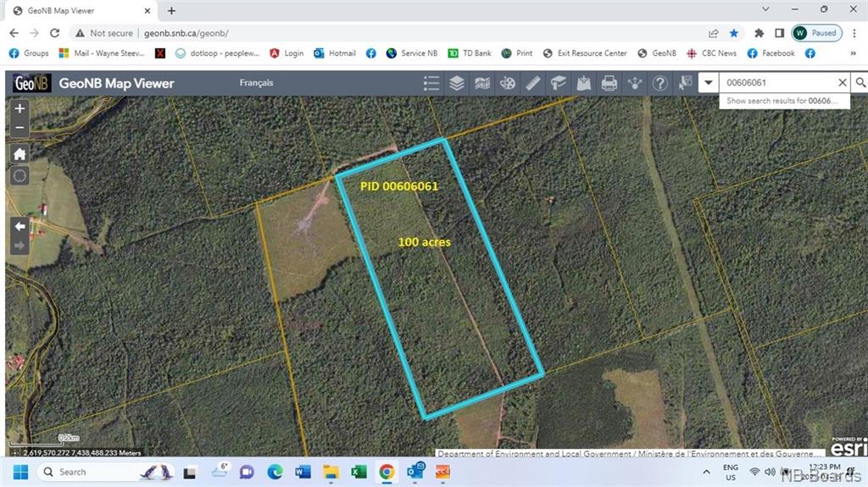
Task: Open the Legend list icon
Action: (x=431, y=83)
